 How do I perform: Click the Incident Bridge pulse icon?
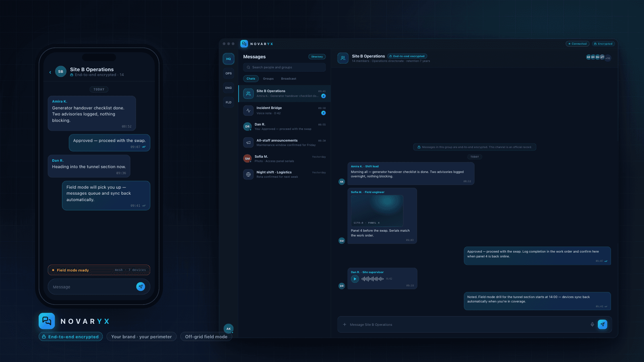click(x=248, y=110)
